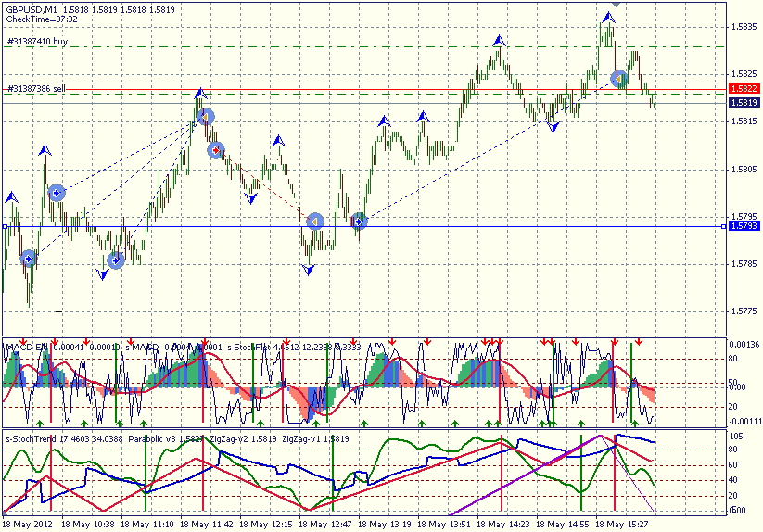Click blue-arrow open marker on blue horizontal line
This screenshot has height=532, width=763.
click(x=359, y=222)
